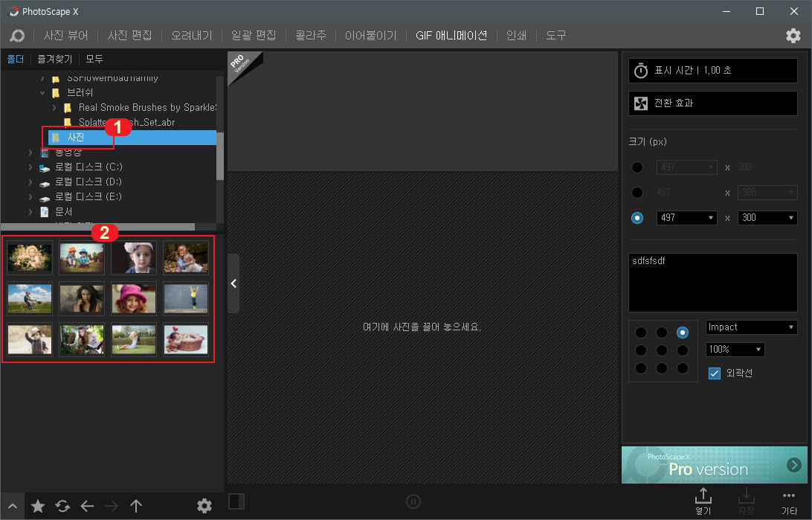Expand the 로컬 디스크 (D:) node

coord(30,182)
